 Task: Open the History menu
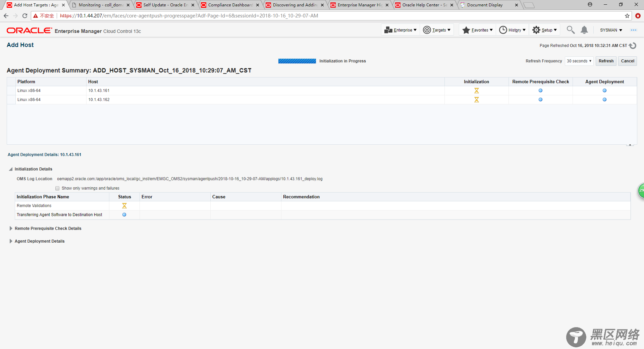coord(512,30)
